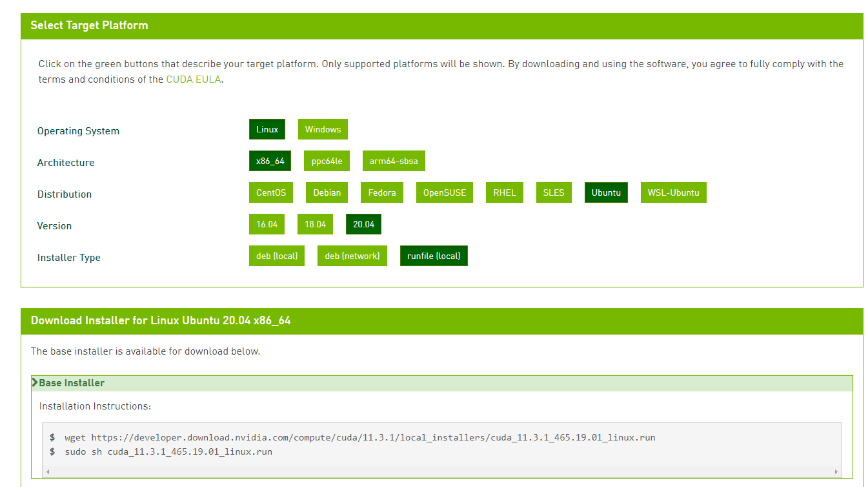Pick WSL-Ubuntu distribution

pos(673,192)
